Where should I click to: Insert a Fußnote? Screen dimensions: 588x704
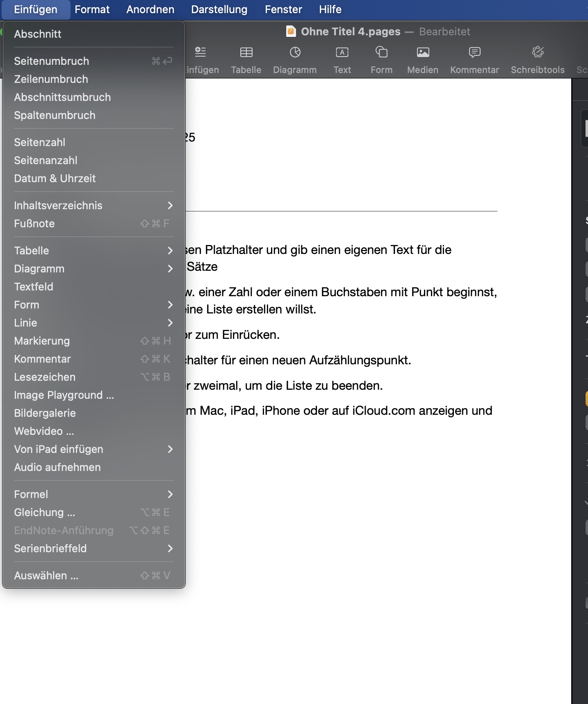pyautogui.click(x=94, y=224)
